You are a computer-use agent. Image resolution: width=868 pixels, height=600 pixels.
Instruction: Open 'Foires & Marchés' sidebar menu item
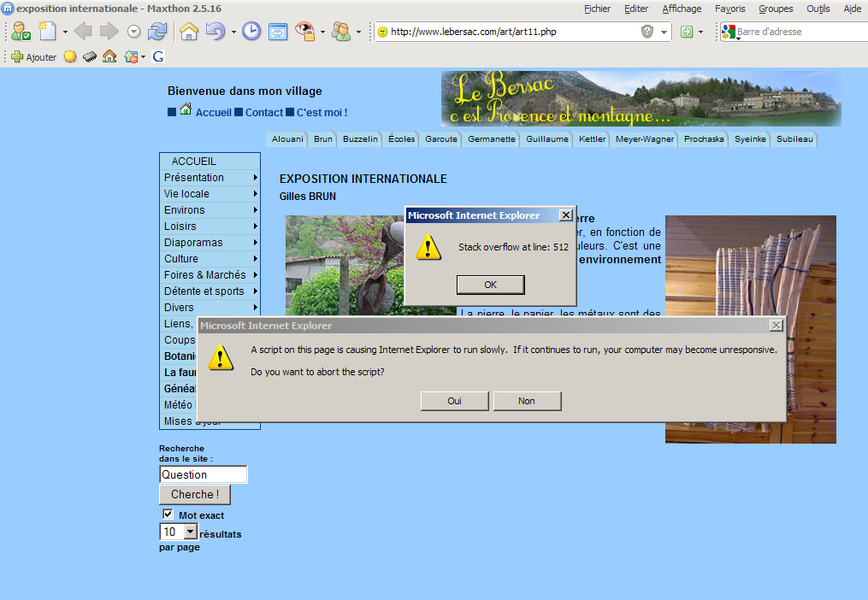[x=210, y=275]
